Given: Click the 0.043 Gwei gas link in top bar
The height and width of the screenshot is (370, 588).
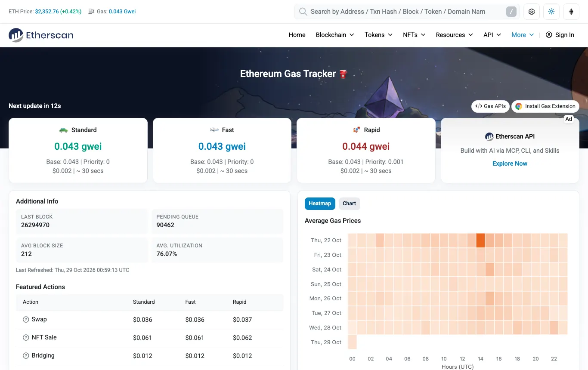Looking at the screenshot, I should pos(122,12).
